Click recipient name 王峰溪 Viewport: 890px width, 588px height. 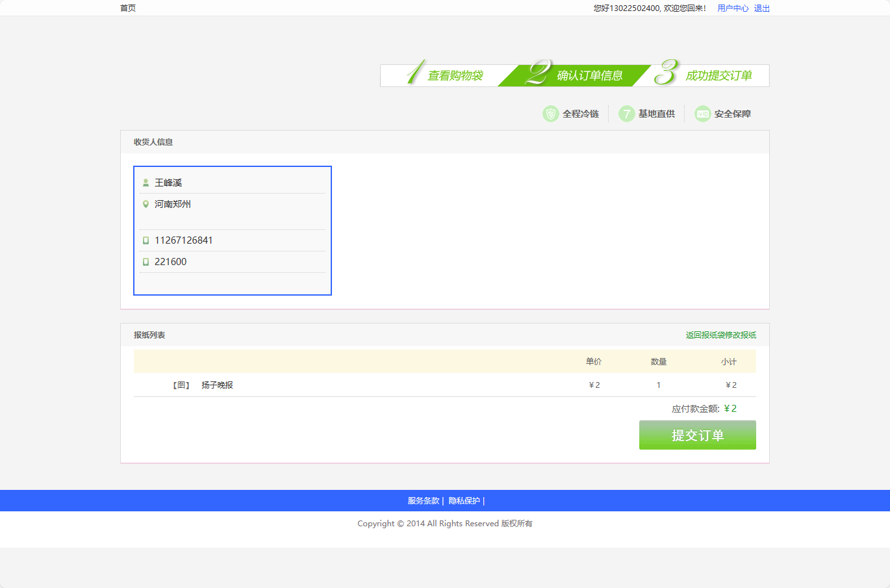click(x=168, y=183)
